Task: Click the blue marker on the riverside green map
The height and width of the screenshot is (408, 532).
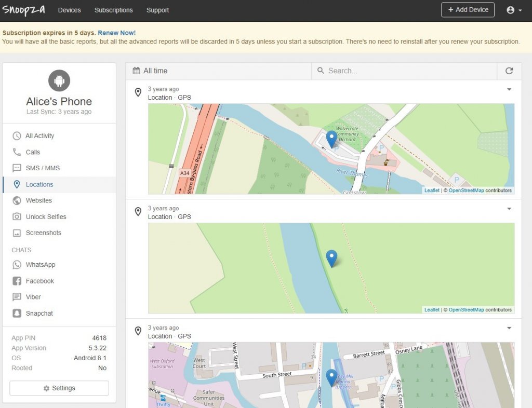Action: tap(331, 259)
